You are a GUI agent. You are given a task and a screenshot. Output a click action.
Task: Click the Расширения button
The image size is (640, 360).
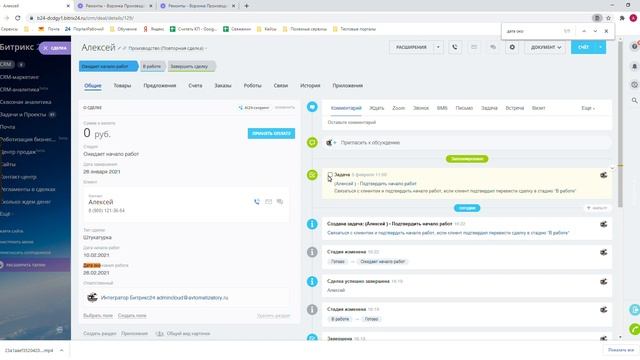(411, 47)
